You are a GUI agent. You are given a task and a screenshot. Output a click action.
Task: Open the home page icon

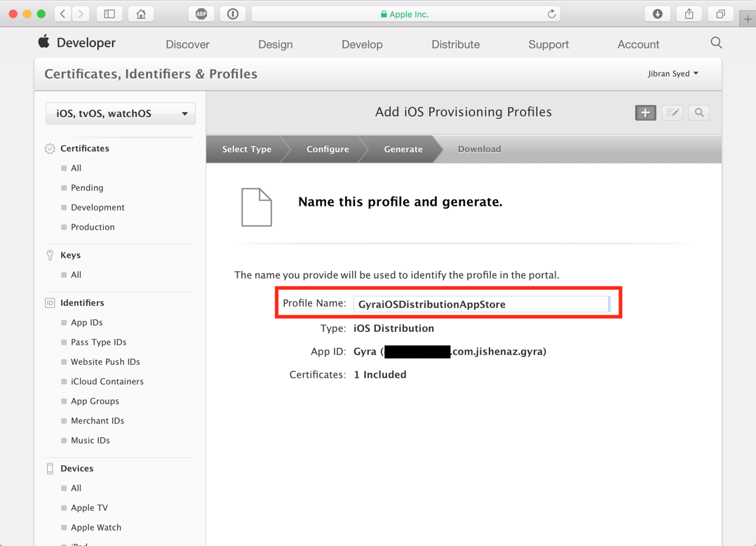coord(141,14)
